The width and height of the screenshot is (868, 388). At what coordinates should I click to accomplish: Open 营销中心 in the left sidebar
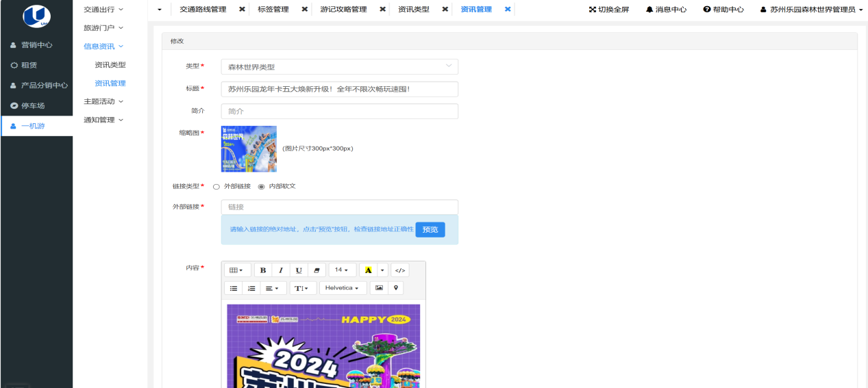coord(36,45)
